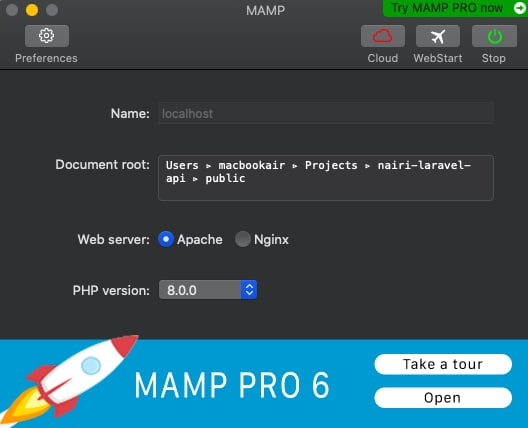Open Preferences via the gear icon

pos(47,36)
